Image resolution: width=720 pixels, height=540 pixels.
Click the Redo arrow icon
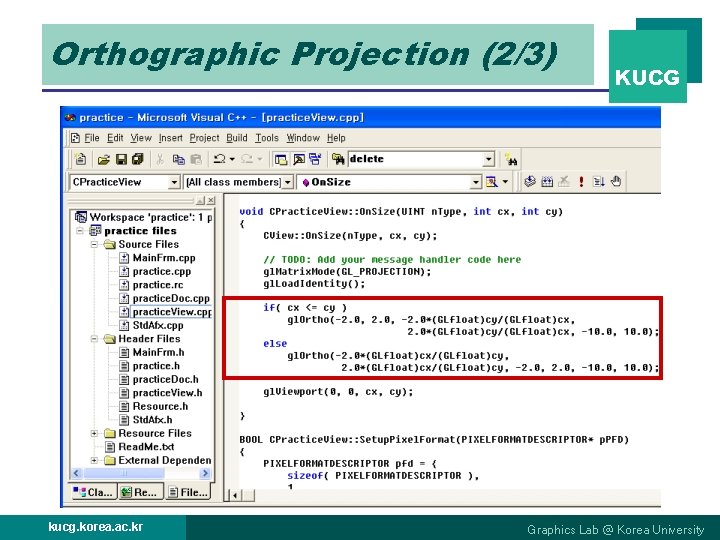coord(247,159)
